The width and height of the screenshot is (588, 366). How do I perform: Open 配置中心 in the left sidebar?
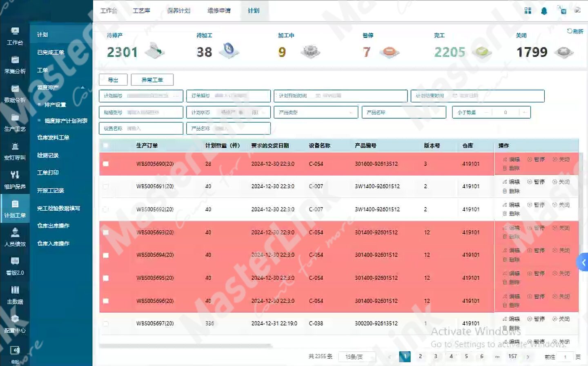15,324
